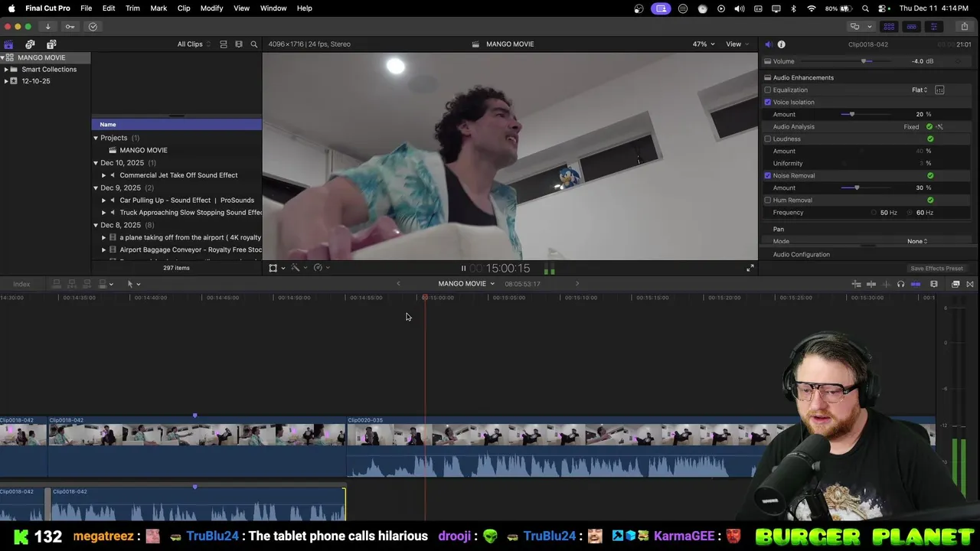Open the 47% zoom dropdown

tap(704, 44)
